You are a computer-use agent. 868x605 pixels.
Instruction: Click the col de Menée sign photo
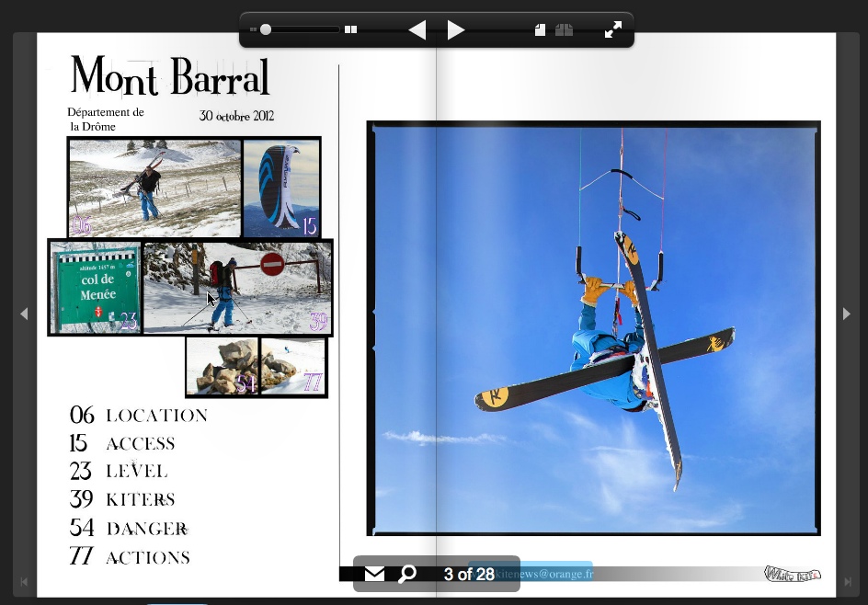click(x=97, y=288)
